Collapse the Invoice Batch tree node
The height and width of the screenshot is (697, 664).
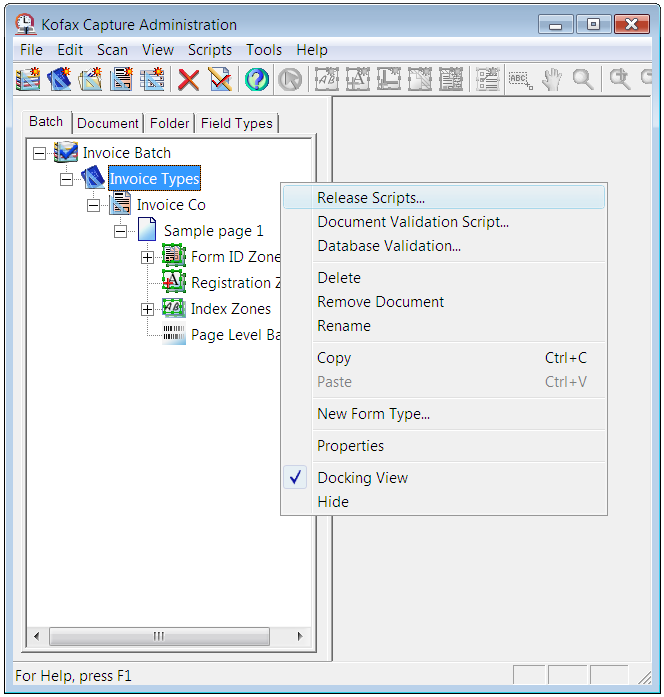[x=39, y=153]
